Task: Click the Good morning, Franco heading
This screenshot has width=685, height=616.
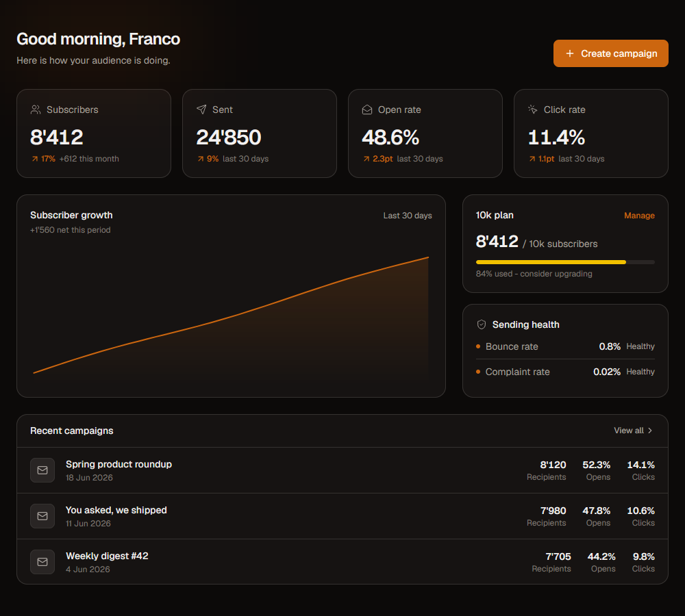Action: point(98,39)
